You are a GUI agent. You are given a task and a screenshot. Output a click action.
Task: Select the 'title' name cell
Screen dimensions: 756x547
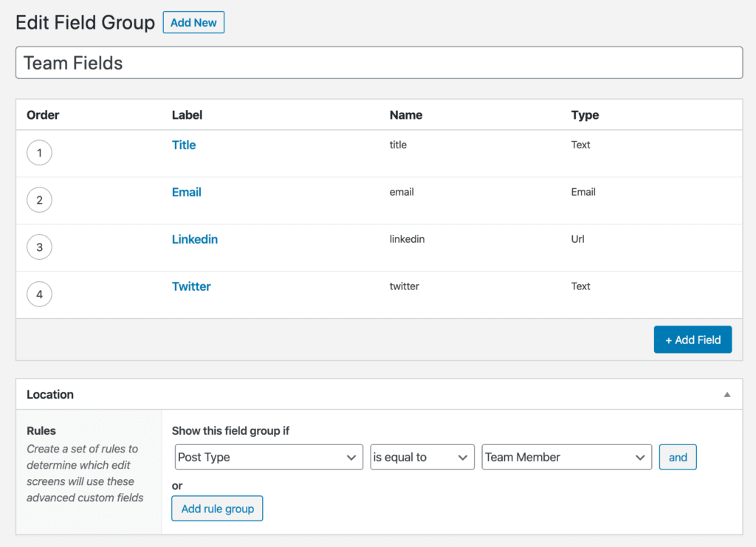398,145
